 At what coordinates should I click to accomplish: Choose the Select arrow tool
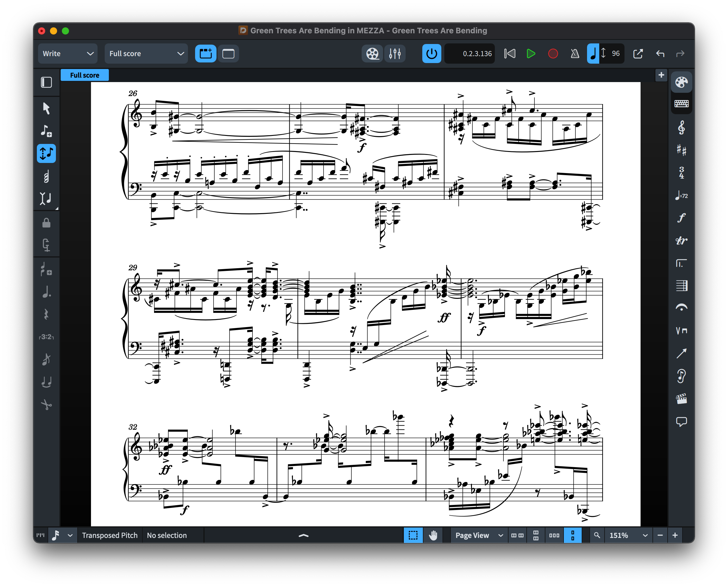tap(46, 109)
